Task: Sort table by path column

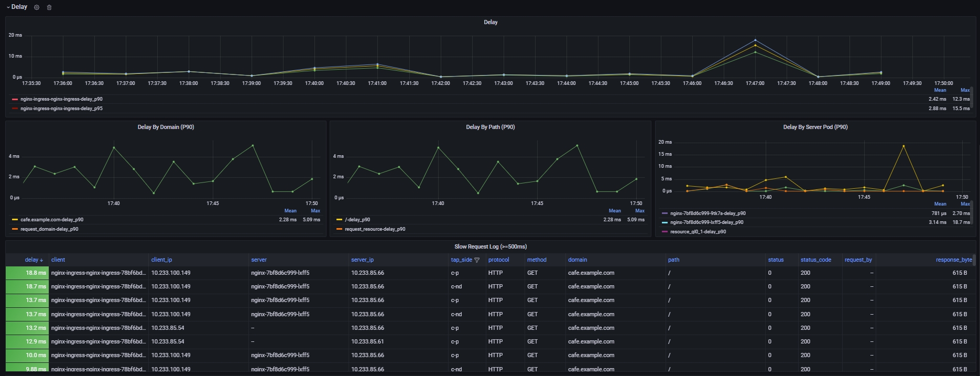Action: pos(673,260)
